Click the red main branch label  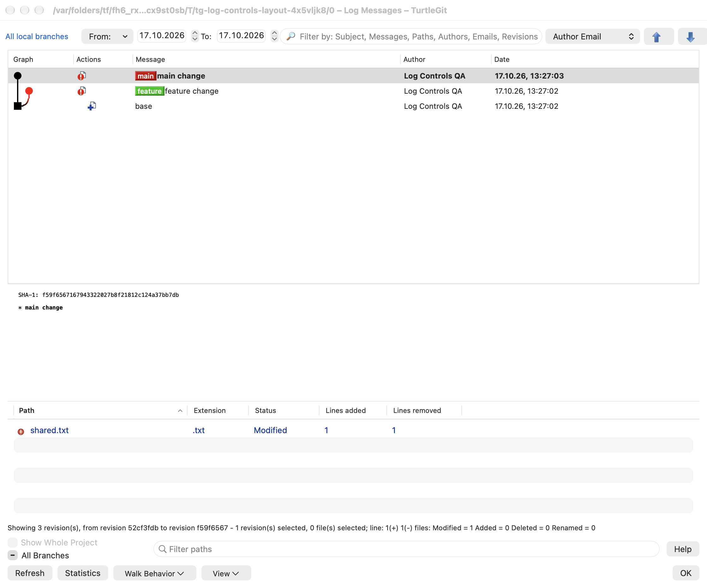[x=146, y=76]
